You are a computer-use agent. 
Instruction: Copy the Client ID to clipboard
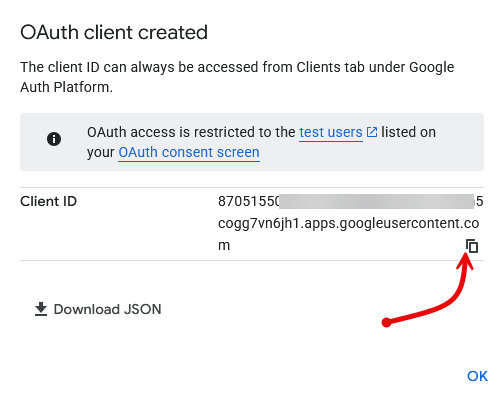coord(472,246)
